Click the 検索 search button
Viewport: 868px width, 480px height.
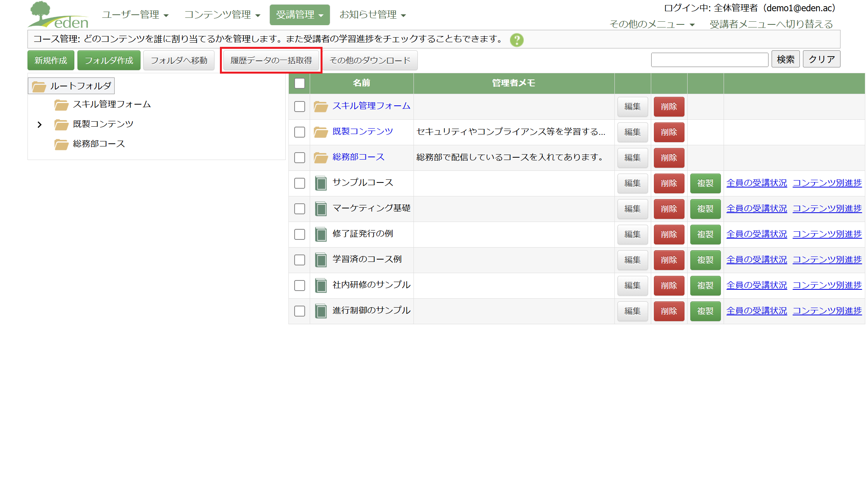coord(786,59)
